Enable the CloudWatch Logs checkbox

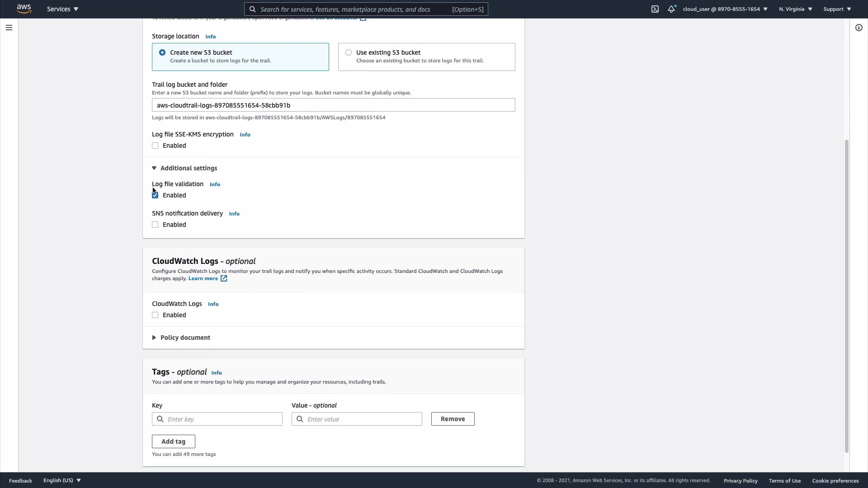pyautogui.click(x=155, y=315)
